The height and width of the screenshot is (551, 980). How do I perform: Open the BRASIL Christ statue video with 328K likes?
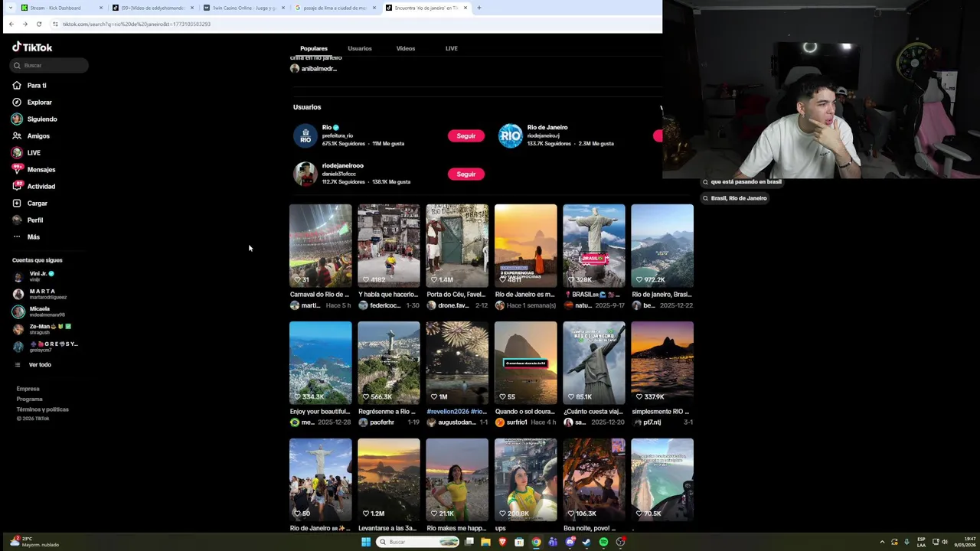click(594, 246)
